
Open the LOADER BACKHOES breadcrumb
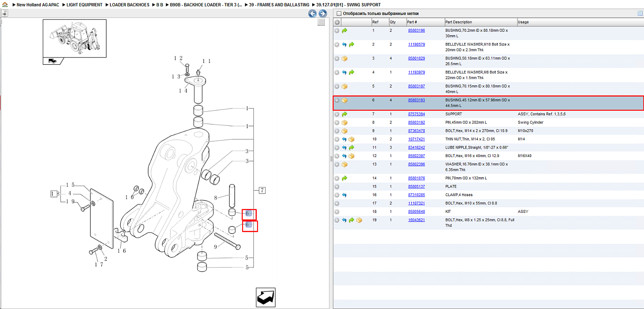click(130, 5)
